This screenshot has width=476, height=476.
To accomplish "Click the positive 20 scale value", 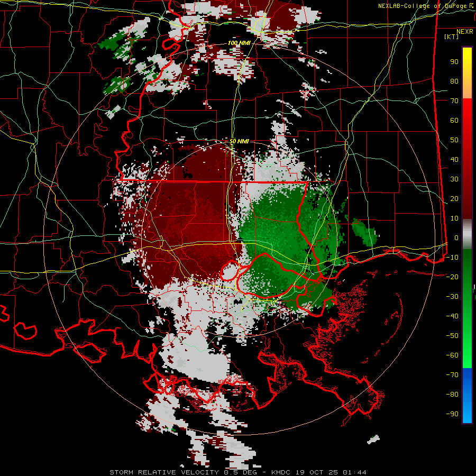I will pos(454,198).
